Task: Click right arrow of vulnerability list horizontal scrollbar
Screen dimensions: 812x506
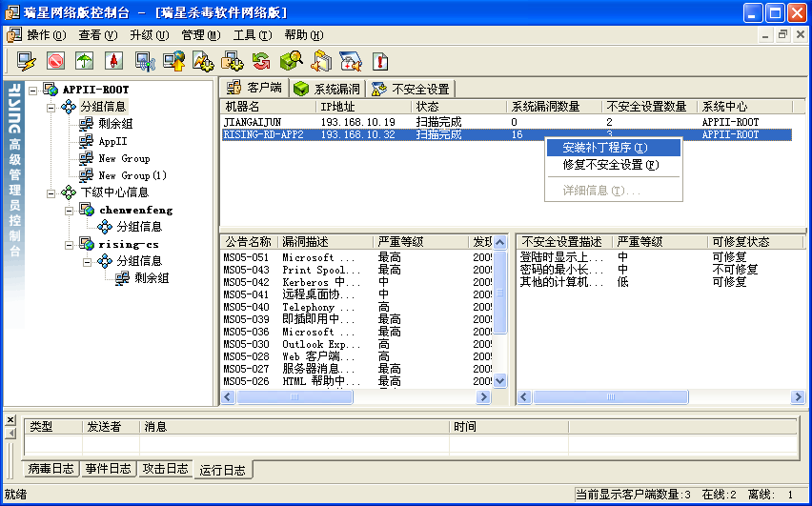Action: tap(483, 397)
